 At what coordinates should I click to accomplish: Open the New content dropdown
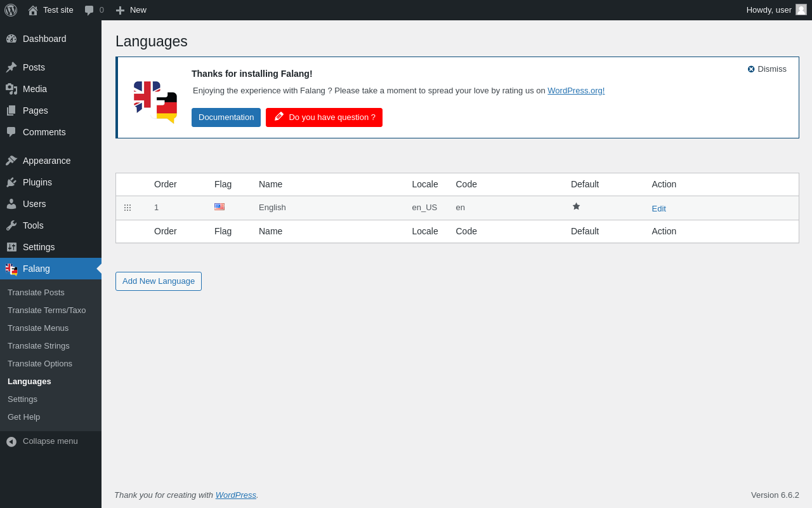click(131, 10)
